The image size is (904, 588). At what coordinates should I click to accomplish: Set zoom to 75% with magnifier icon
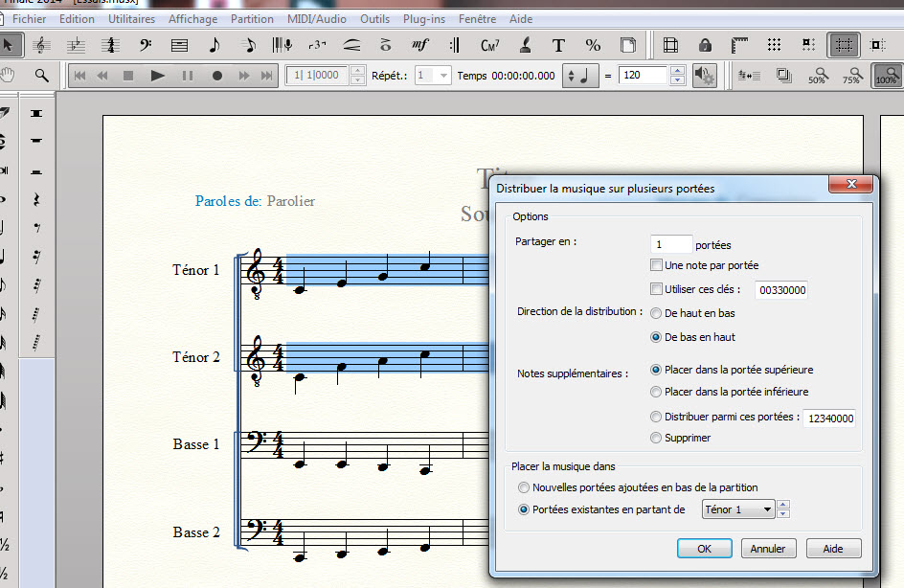tap(850, 76)
